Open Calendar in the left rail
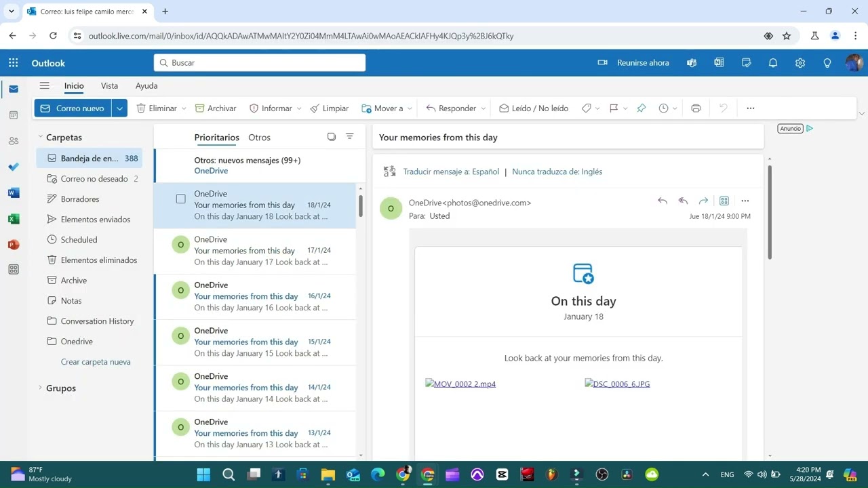868x488 pixels. (x=13, y=115)
